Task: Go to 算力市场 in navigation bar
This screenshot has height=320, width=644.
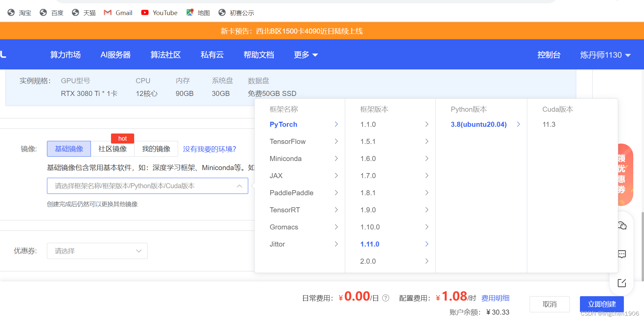Action: click(65, 55)
